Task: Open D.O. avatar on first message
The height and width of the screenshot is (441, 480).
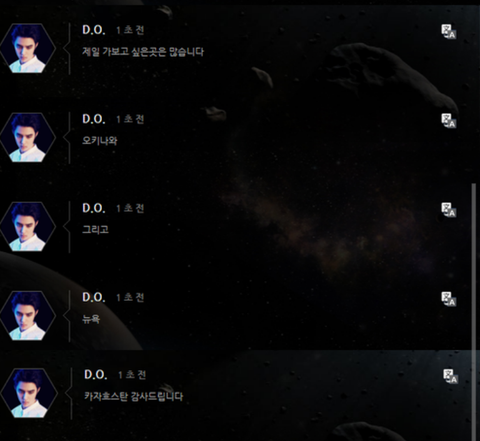Action: 27,48
